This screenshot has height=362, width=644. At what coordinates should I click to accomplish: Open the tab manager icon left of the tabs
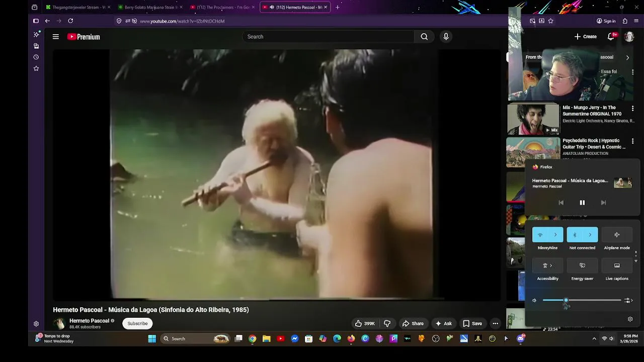tap(34, 7)
